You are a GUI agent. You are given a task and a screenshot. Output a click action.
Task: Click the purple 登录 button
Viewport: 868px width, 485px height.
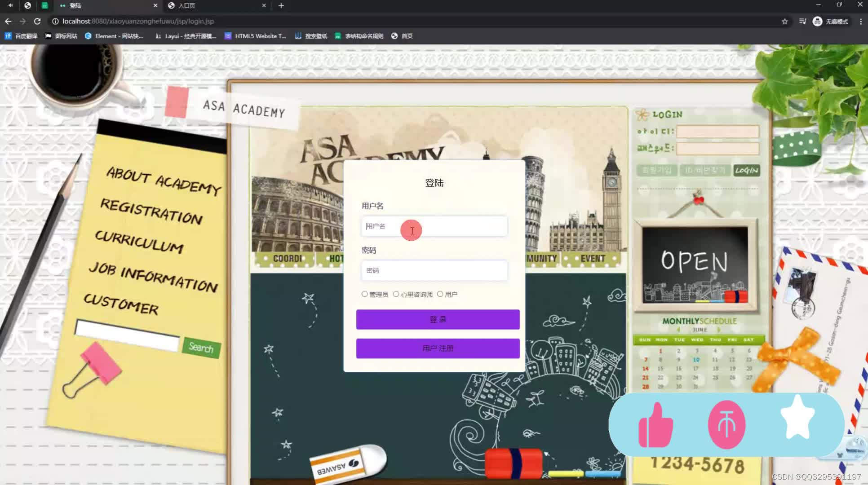[x=438, y=319]
